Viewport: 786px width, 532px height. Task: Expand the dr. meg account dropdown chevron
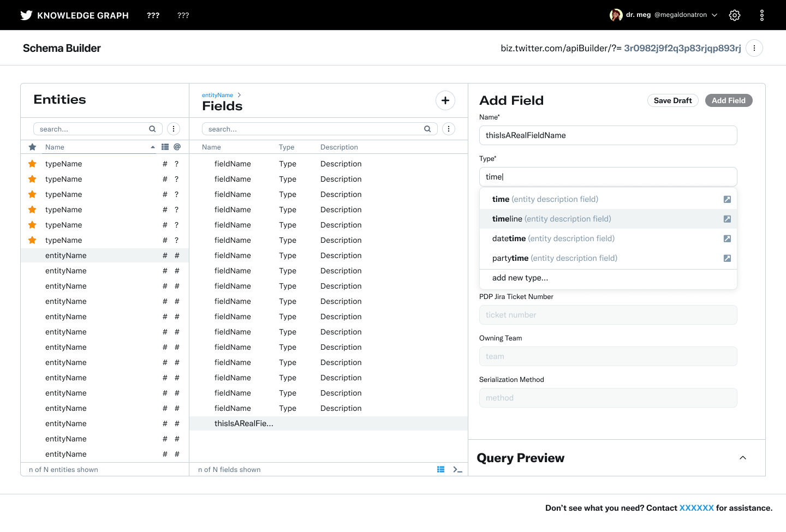point(714,15)
